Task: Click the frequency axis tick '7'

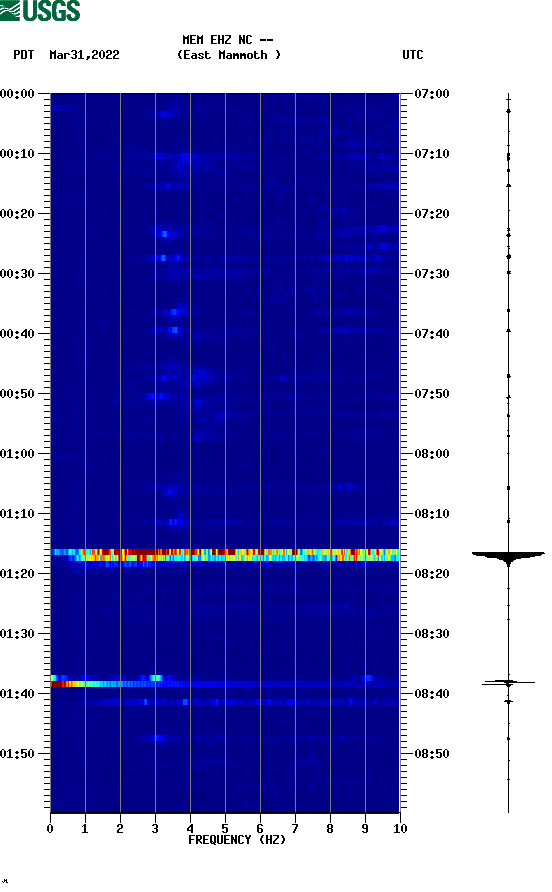Action: pyautogui.click(x=295, y=829)
